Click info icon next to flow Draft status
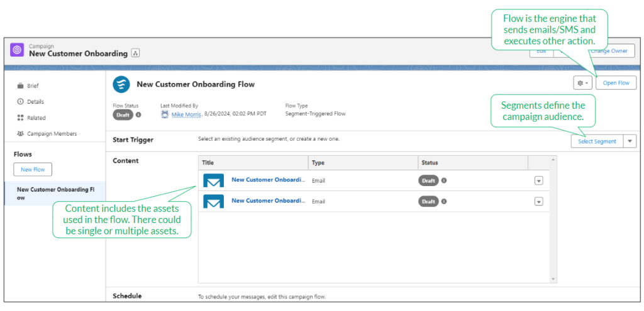 [138, 115]
